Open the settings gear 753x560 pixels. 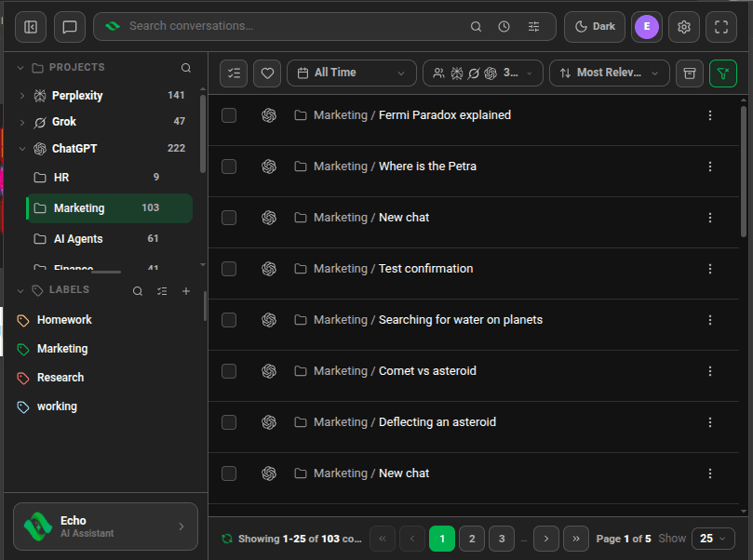point(684,27)
